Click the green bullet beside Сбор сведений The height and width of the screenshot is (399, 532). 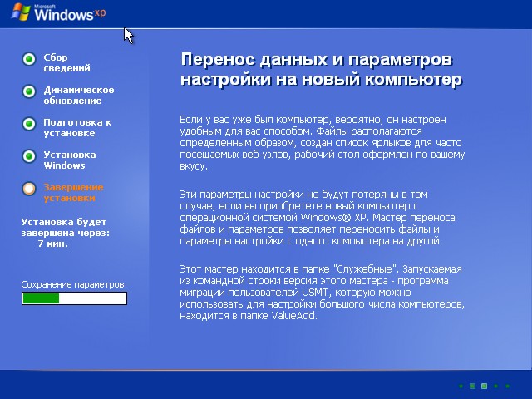pyautogui.click(x=29, y=59)
